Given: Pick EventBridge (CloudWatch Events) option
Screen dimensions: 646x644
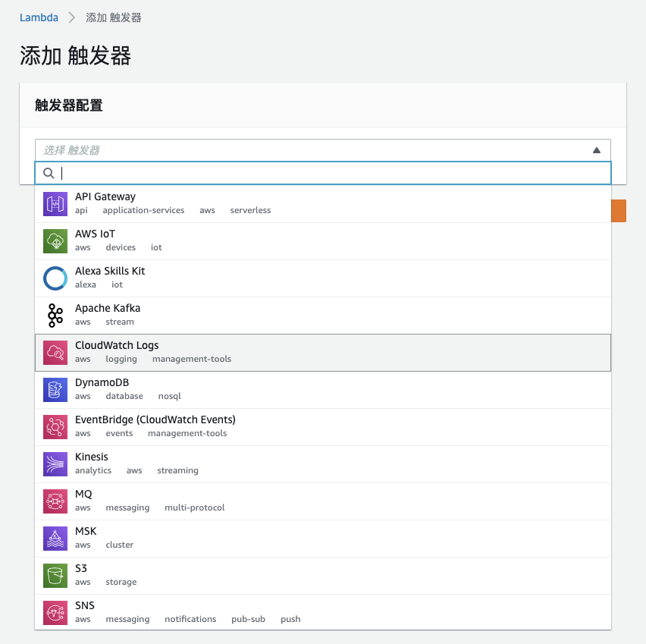Looking at the screenshot, I should (x=322, y=427).
